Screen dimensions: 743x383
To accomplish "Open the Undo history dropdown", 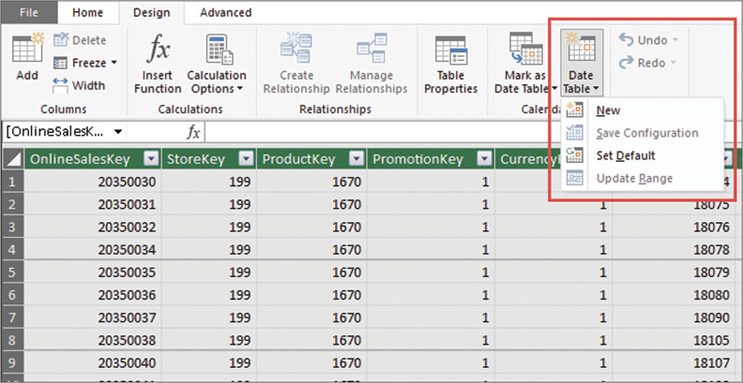I will coord(675,40).
